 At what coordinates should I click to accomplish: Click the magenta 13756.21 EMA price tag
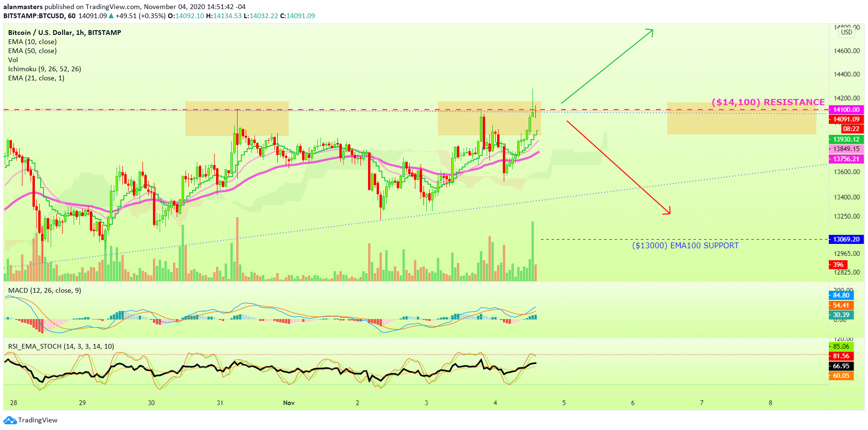[x=846, y=159]
